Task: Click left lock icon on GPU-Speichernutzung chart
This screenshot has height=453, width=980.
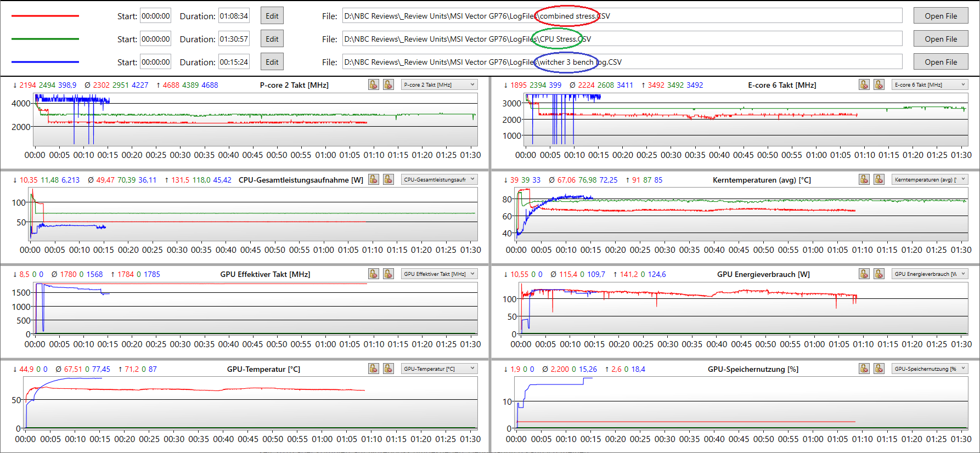Action: coord(864,369)
